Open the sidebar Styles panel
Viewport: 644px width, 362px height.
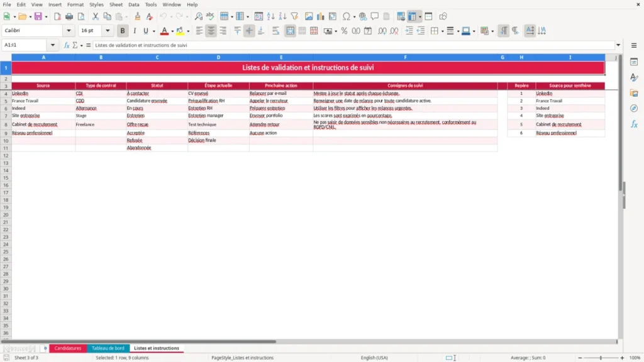point(634,77)
